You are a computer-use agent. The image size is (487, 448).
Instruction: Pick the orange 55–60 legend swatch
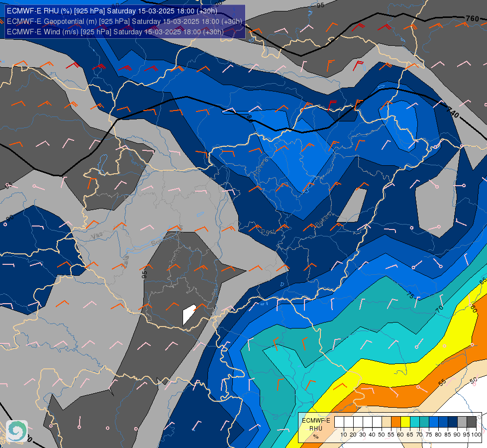pyautogui.click(x=395, y=422)
